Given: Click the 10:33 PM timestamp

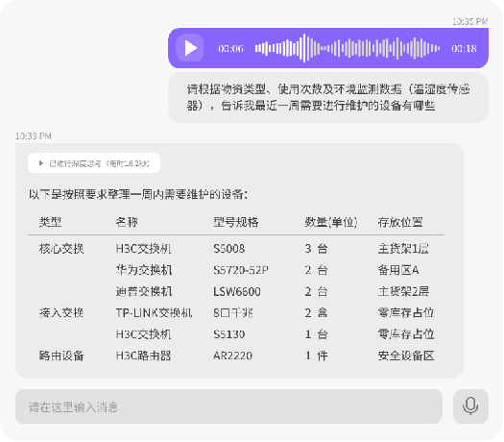Looking at the screenshot, I should (x=34, y=136).
